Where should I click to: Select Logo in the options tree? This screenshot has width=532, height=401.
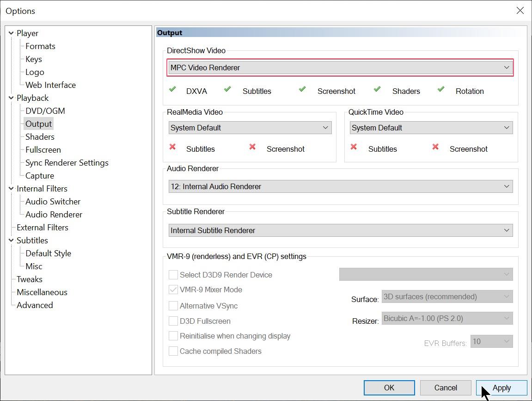pos(35,72)
